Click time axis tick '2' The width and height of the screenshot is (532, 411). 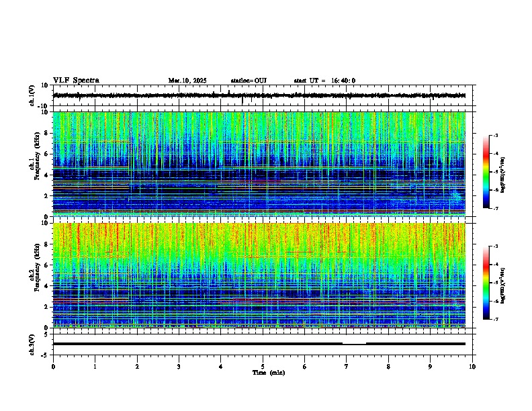[137, 367]
